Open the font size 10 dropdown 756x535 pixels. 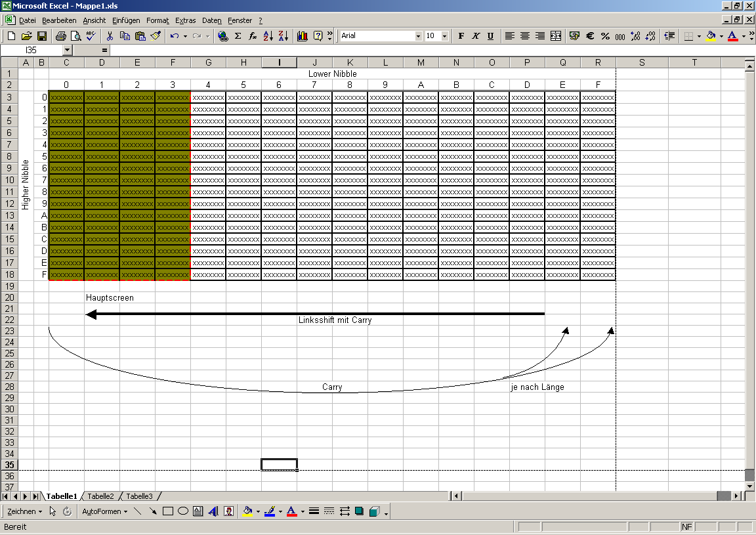[444, 36]
